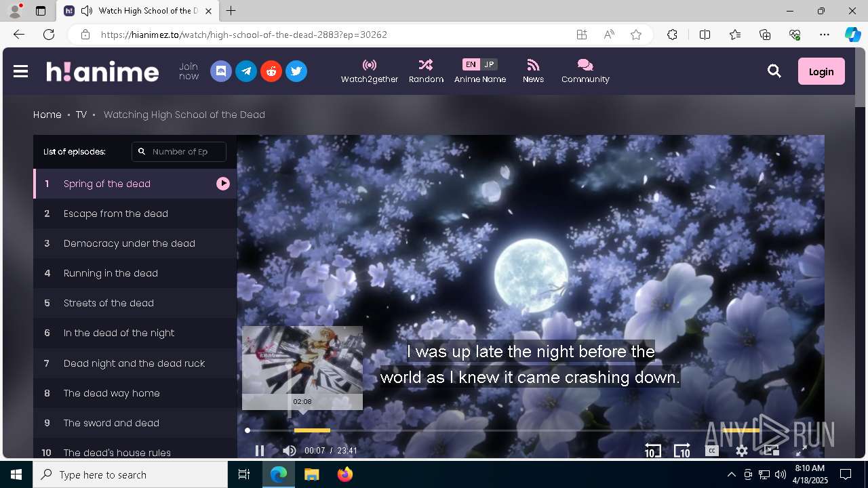Open the Discord join link
This screenshot has height=488, width=868.
[x=221, y=71]
